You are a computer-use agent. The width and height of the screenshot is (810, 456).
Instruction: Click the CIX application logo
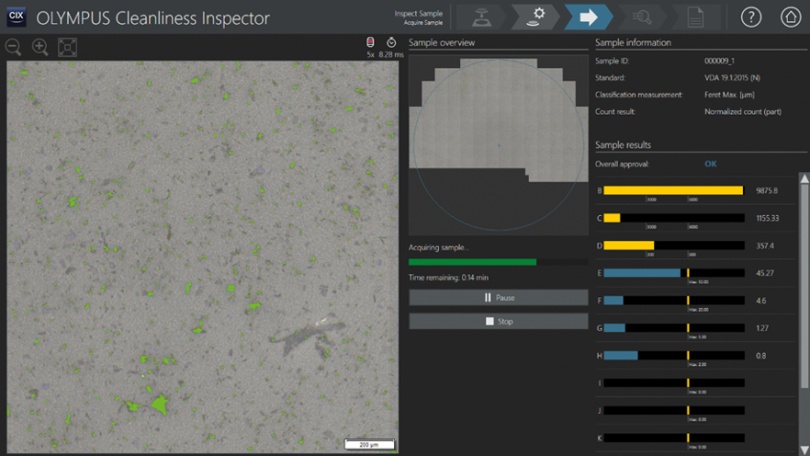point(16,16)
